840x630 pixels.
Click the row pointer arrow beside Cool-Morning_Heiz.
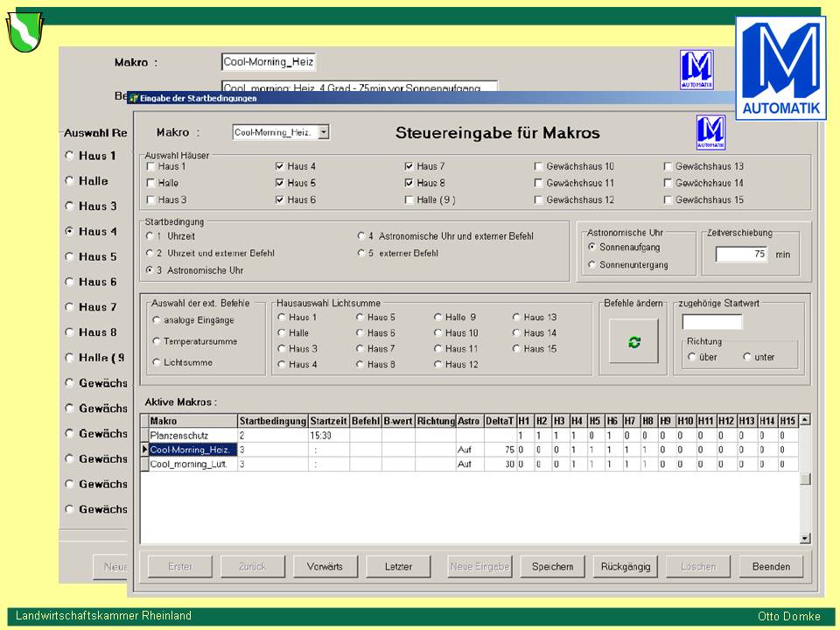point(144,450)
